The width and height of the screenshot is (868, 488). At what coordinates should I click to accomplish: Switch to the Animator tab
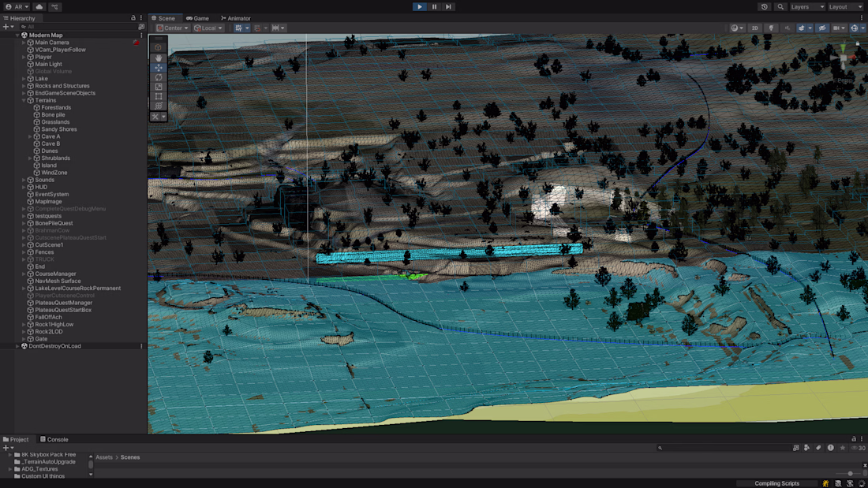(236, 18)
